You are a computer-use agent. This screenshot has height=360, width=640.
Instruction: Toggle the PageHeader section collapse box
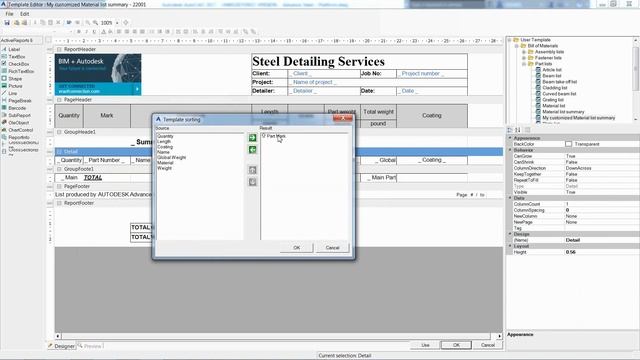point(60,100)
